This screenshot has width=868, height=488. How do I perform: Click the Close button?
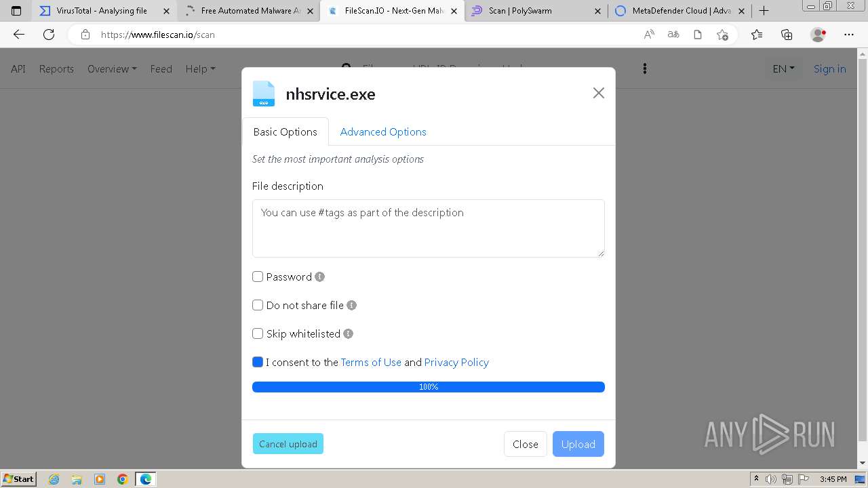coord(526,444)
